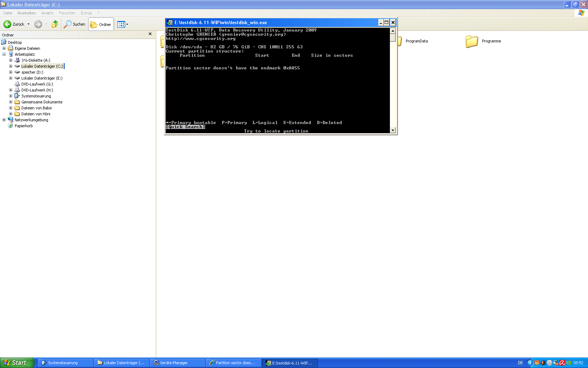Select Lokaler Datenträger (C:) in tree
Image resolution: width=588 pixels, height=368 pixels.
[x=42, y=66]
